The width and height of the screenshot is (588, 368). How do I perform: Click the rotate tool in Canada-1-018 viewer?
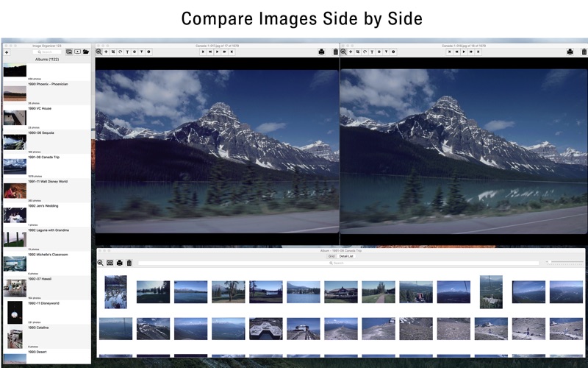[x=365, y=52]
